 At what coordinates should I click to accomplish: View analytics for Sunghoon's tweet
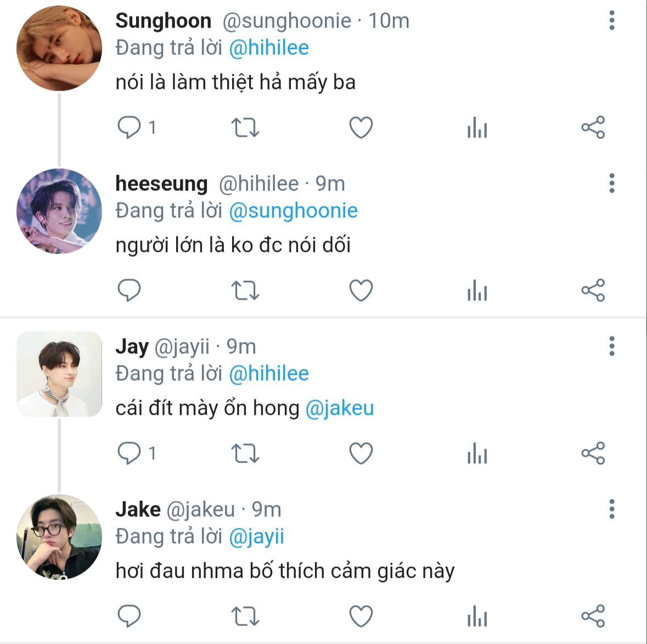coord(477,129)
